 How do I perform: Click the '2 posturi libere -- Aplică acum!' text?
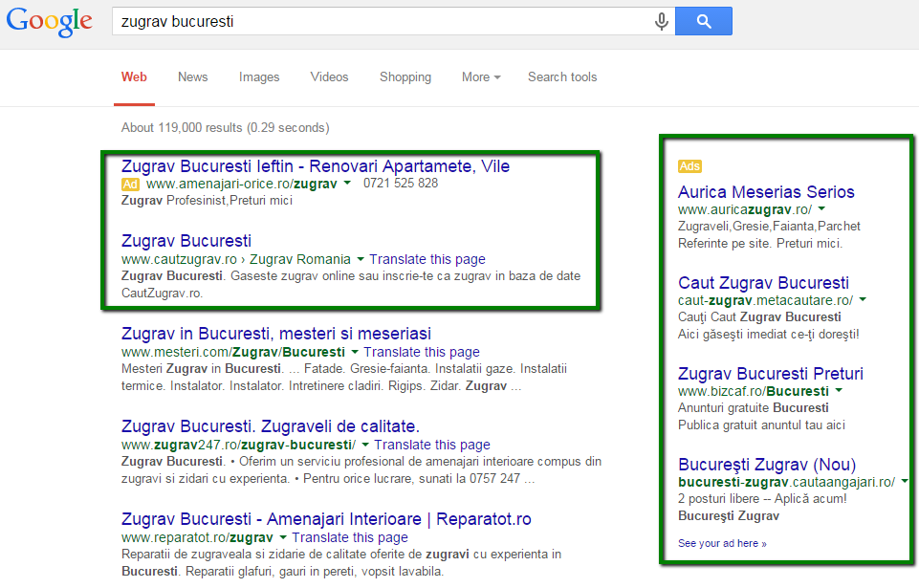[762, 499]
